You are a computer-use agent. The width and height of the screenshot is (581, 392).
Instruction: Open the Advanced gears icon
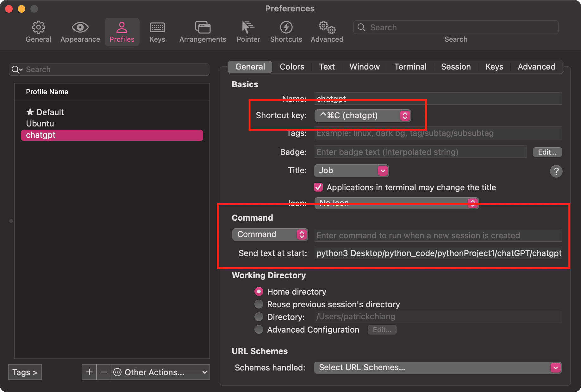[x=327, y=28]
